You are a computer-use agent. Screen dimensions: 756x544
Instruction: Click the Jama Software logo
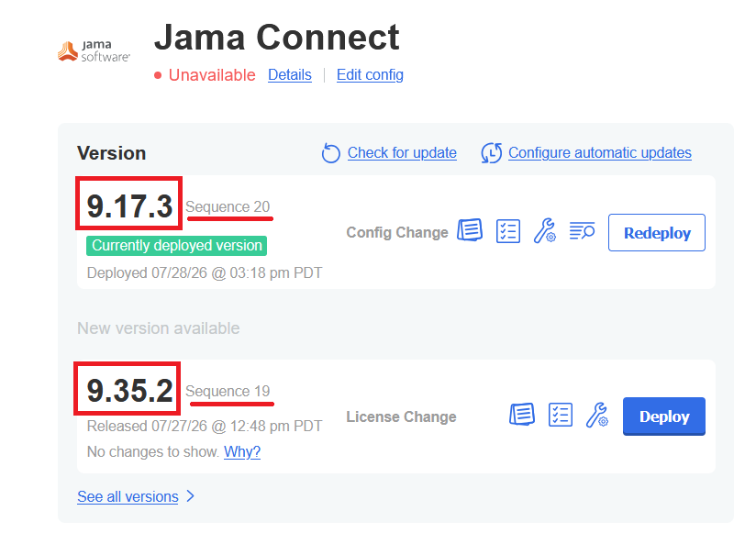[x=94, y=51]
